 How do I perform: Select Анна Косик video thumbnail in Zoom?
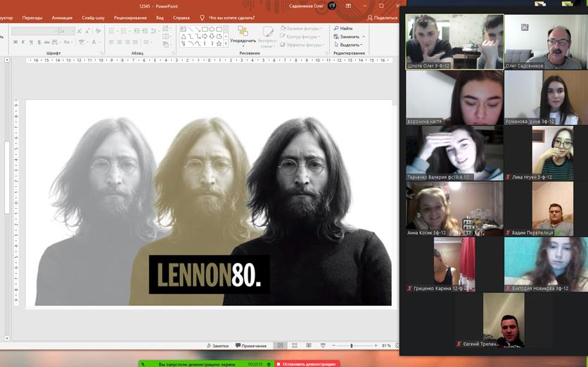[454, 209]
